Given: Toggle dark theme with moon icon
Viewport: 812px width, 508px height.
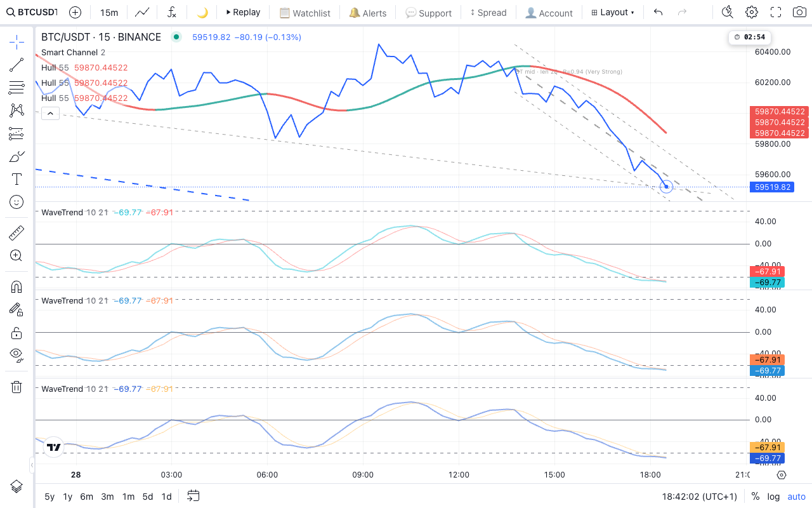Looking at the screenshot, I should 202,12.
